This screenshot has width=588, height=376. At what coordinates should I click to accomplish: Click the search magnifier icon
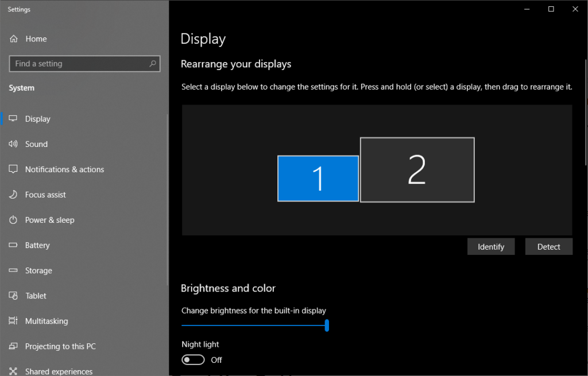[152, 64]
